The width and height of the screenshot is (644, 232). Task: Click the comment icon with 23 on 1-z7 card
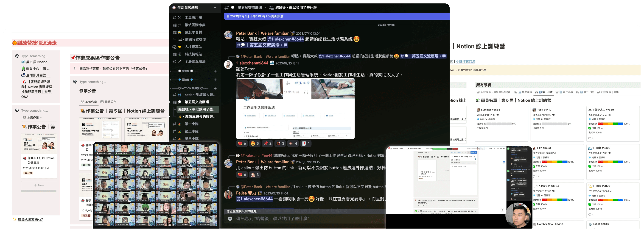pyautogui.click(x=536, y=177)
